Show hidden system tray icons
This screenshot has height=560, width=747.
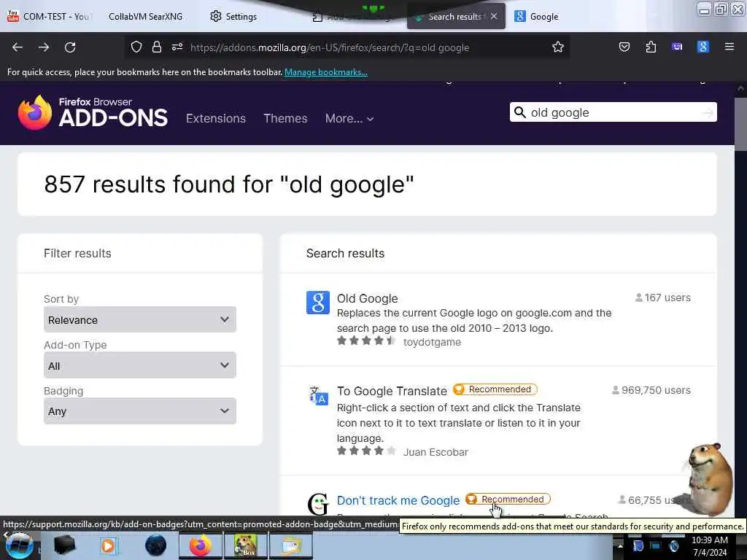620,545
